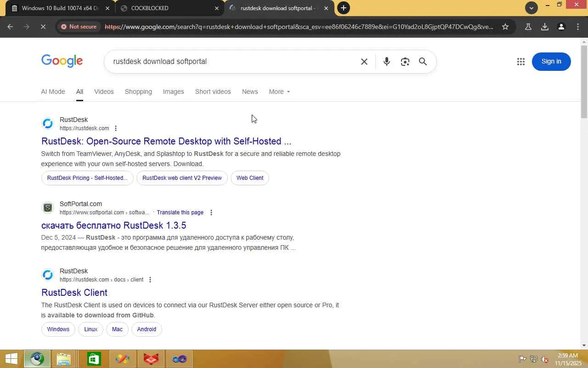
Task: Open the Web Client sitelink chip
Action: (250, 178)
